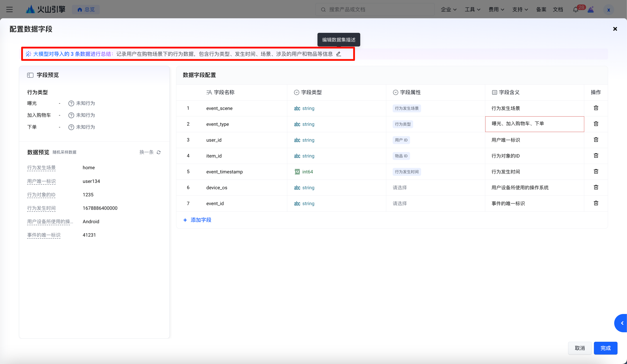This screenshot has height=364, width=627.
Task: Open notifications bell with 28 badge
Action: point(575,9)
